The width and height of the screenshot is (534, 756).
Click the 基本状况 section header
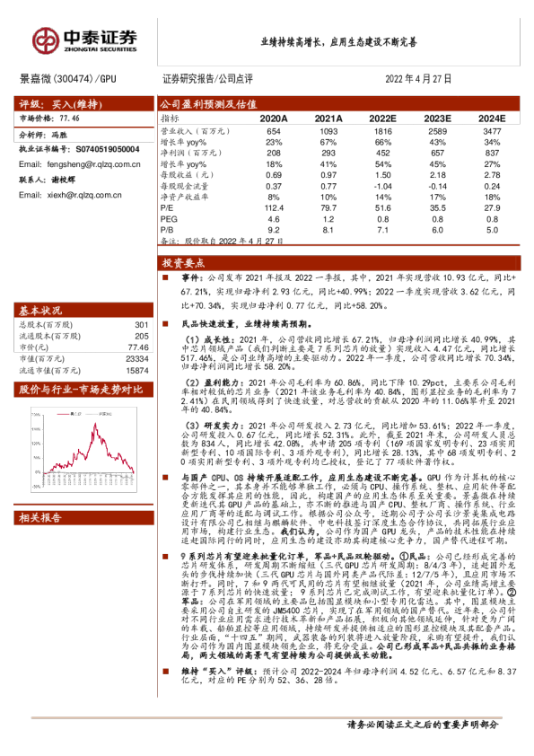tap(83, 310)
